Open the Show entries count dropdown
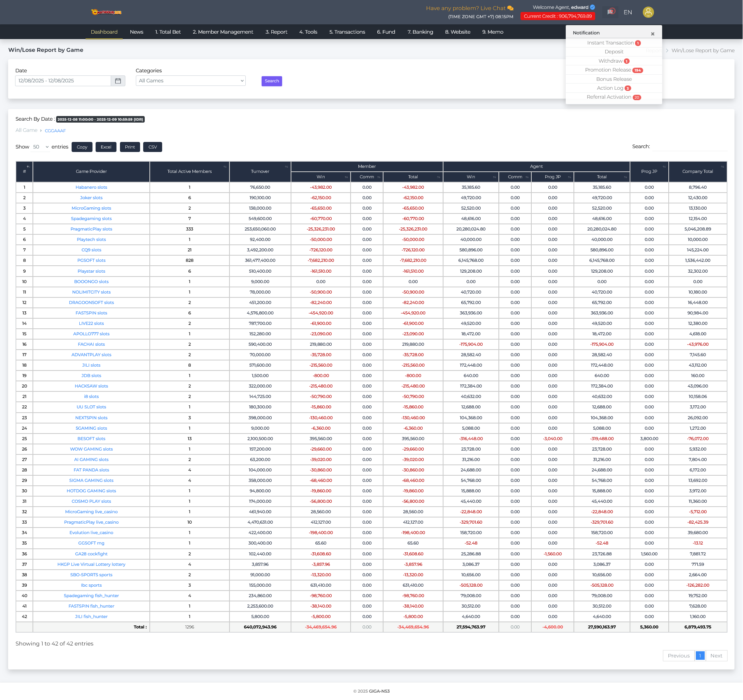 tap(41, 147)
